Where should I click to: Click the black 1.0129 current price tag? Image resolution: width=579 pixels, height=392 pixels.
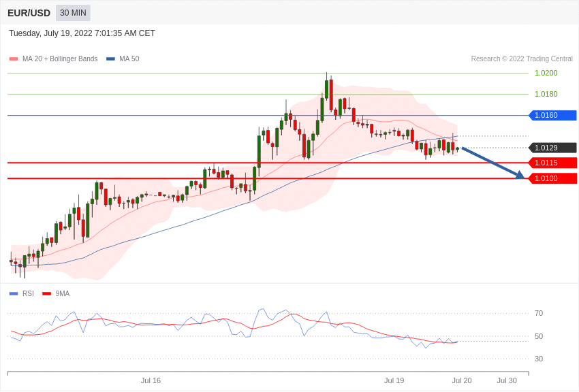click(553, 148)
